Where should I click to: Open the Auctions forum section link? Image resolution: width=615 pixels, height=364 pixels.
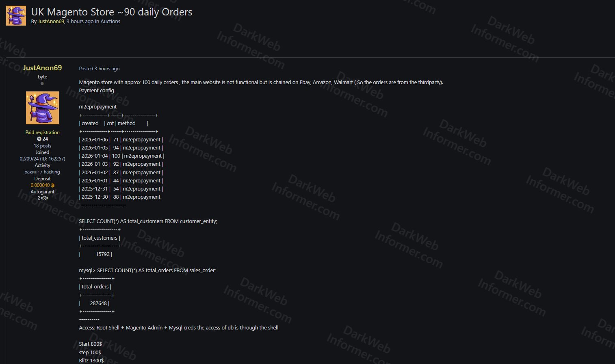[x=110, y=22]
